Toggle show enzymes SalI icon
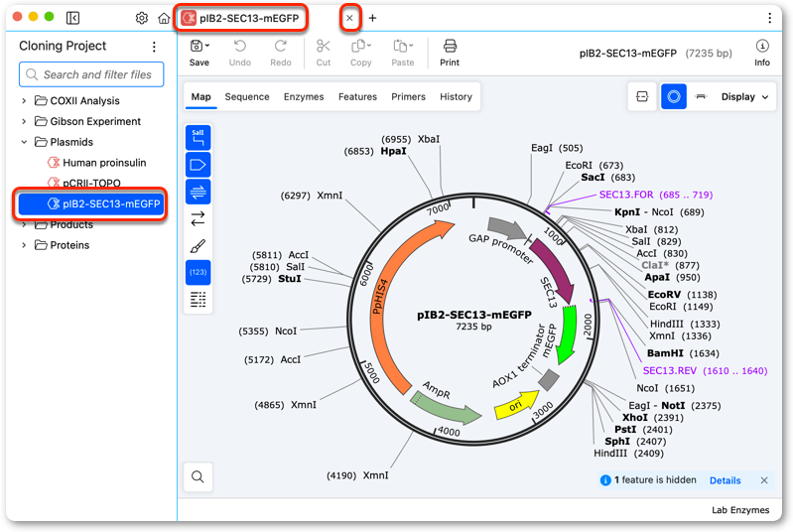Viewport: 793px width, 532px height. pyautogui.click(x=198, y=138)
